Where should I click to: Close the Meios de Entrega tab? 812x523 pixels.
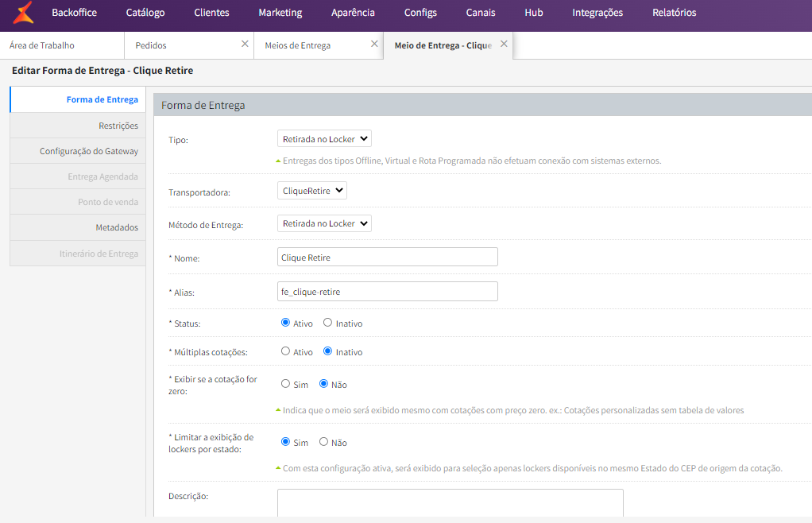pos(374,44)
